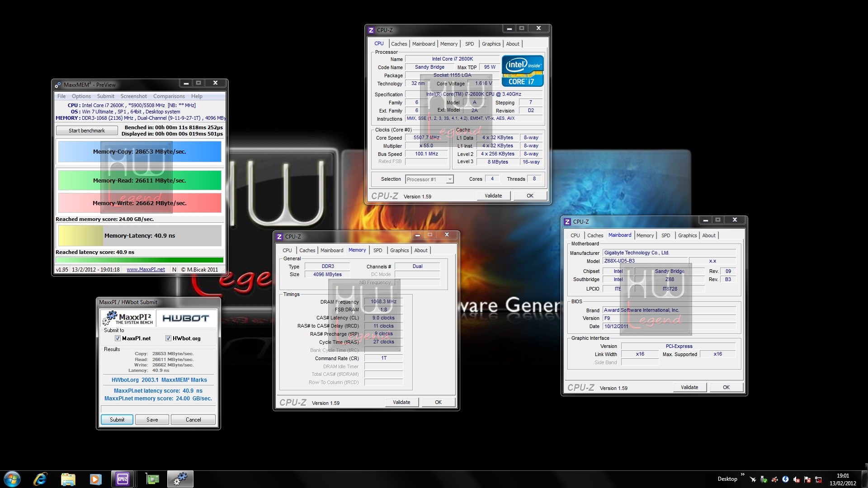Screen dimensions: 868x488
Task: Click the DRAM Frequency 1068.3 MHz field
Action: click(383, 301)
